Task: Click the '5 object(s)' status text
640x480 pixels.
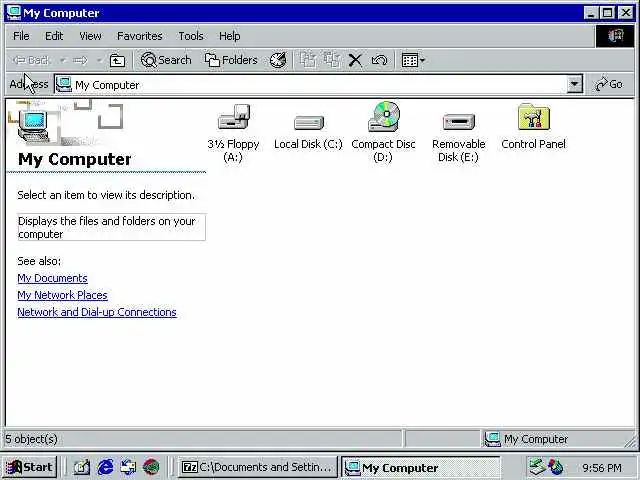Action: point(31,439)
